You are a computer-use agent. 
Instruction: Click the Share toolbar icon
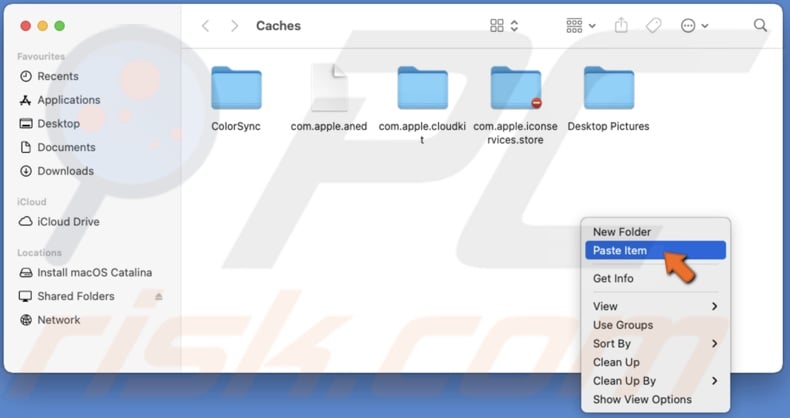point(621,25)
